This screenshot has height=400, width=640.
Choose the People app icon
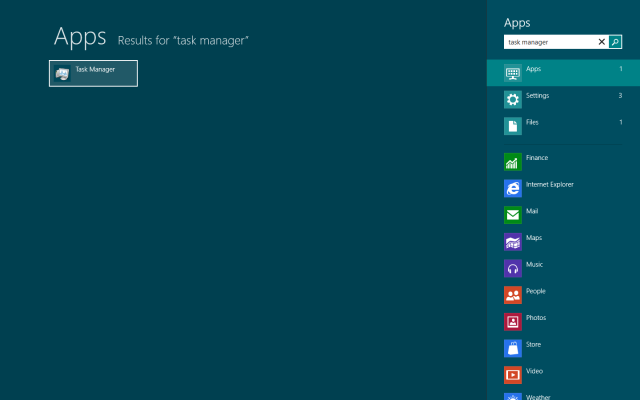click(x=513, y=295)
